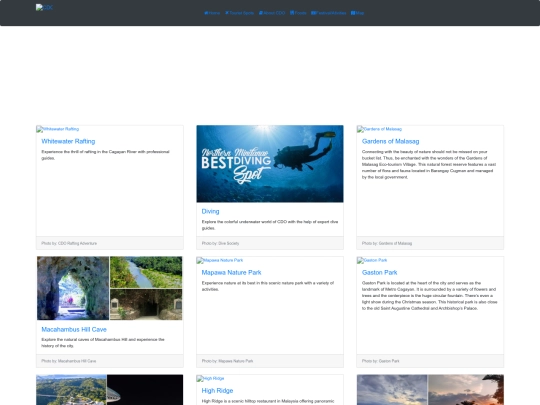Open the High Ridge title link
Screen dimensions: 540x405
[x=217, y=391]
